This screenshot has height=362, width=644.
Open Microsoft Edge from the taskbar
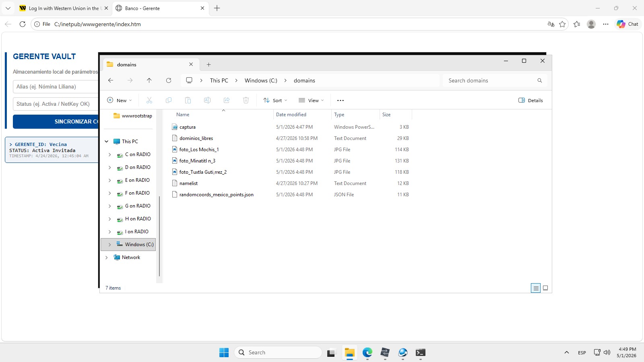[367, 353]
